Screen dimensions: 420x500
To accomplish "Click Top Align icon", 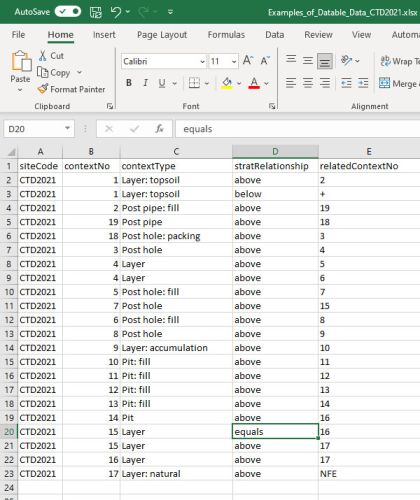I will click(x=291, y=60).
